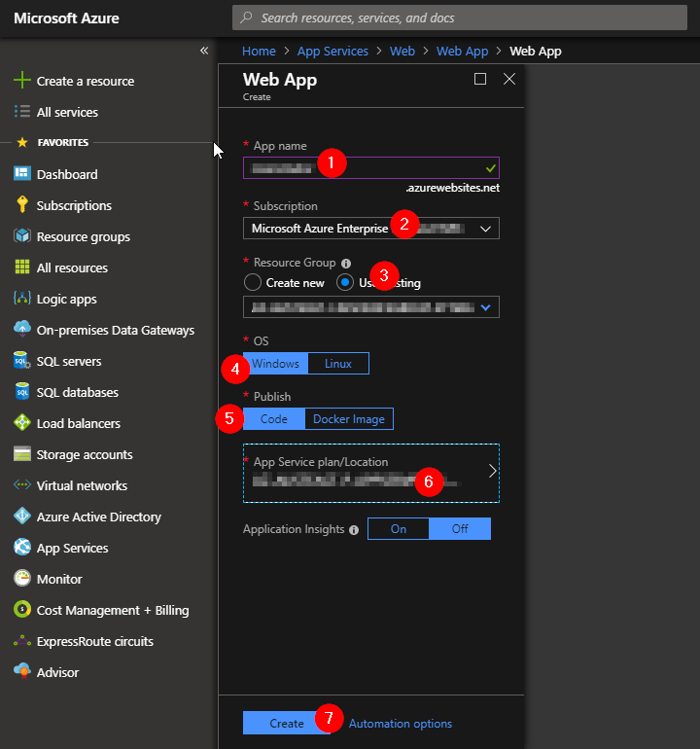The image size is (700, 749).
Task: Go to App Services in breadcrumb
Action: (x=332, y=52)
